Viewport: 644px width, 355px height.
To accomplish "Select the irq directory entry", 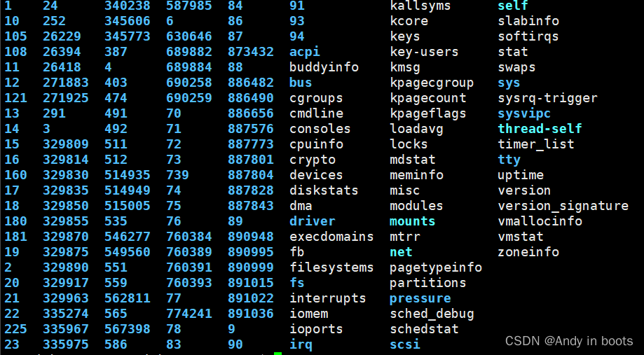I will click(x=301, y=344).
